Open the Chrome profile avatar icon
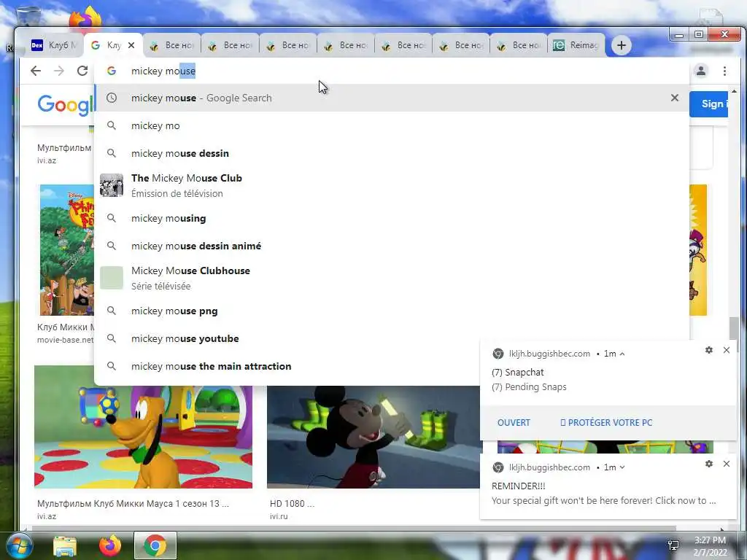 coord(701,71)
